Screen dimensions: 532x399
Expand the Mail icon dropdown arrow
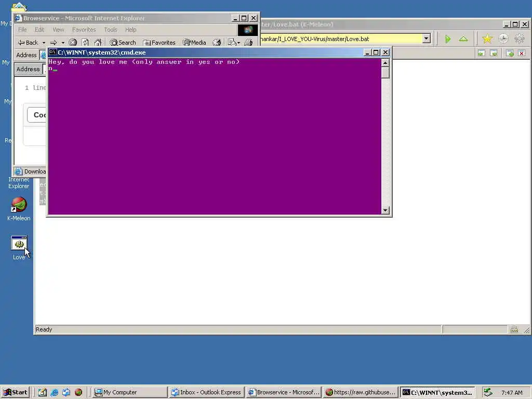tap(238, 43)
